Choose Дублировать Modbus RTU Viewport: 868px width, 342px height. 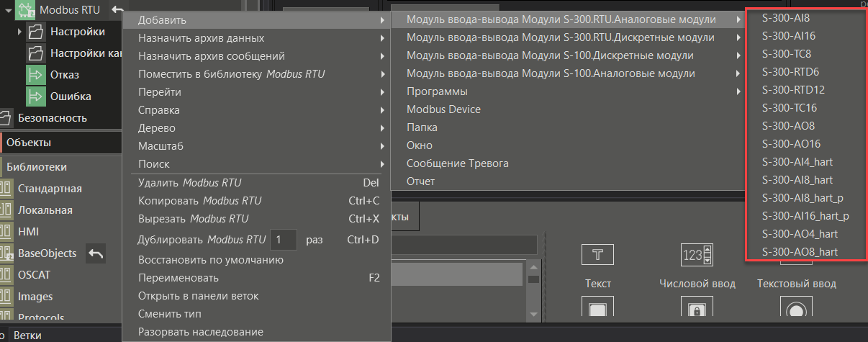tap(202, 239)
